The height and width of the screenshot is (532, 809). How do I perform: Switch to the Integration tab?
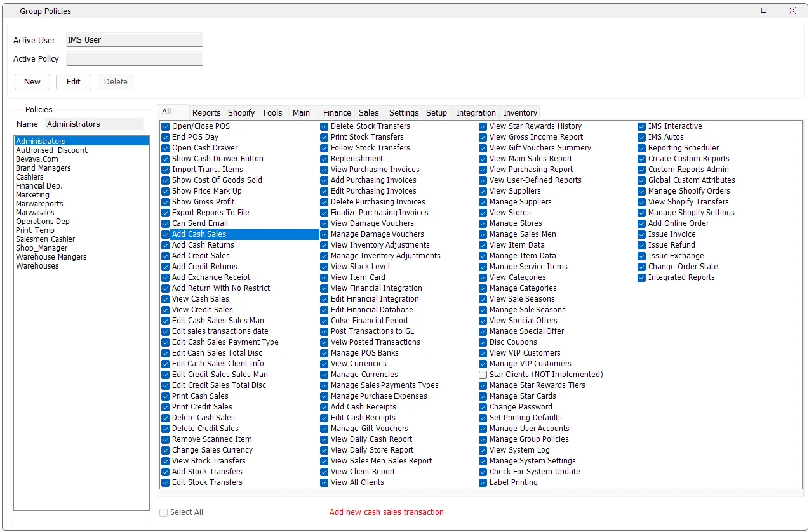click(x=476, y=112)
